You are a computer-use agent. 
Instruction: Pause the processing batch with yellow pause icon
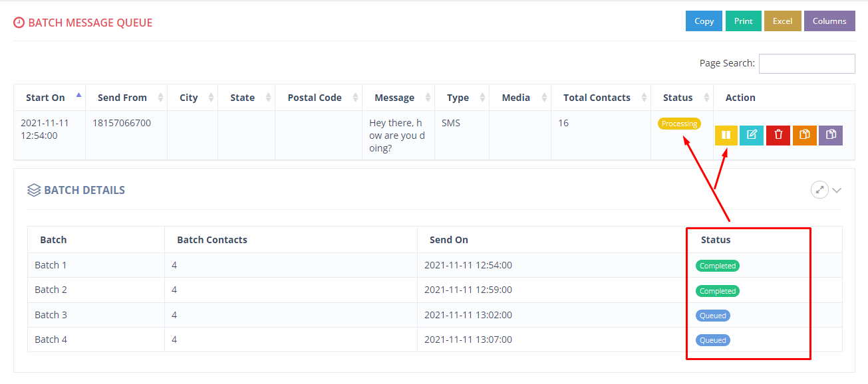(x=726, y=135)
